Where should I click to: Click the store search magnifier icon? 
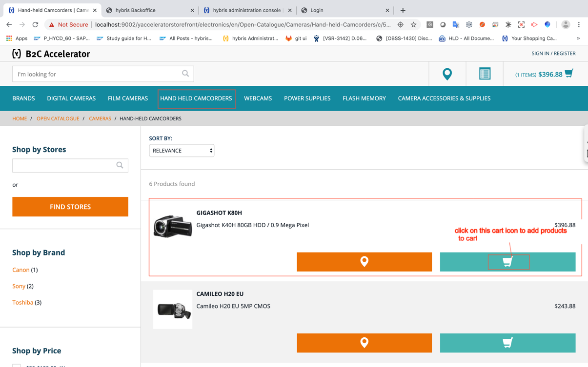(120, 165)
